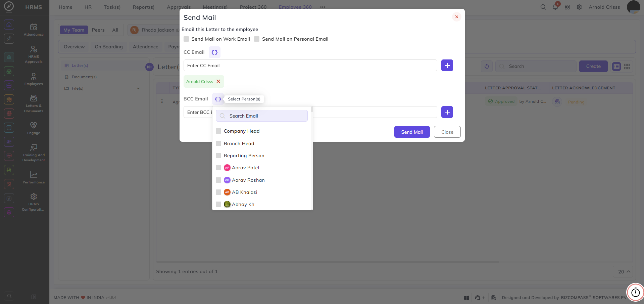Select Abhay Kh checkbox
The image size is (644, 304).
218,204
